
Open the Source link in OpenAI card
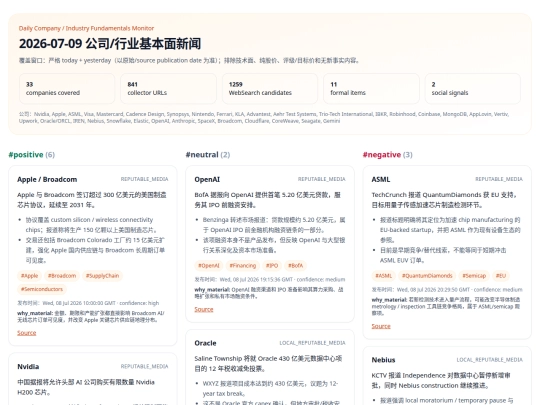(x=204, y=309)
